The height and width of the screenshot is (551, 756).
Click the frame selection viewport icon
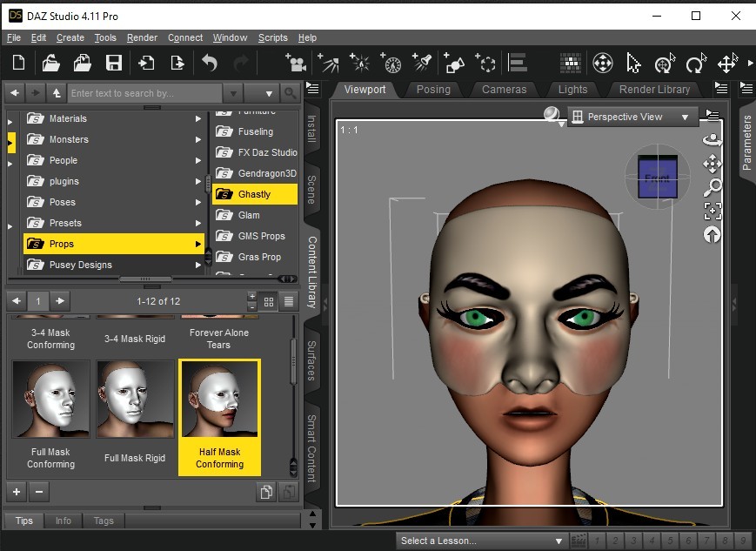(713, 212)
